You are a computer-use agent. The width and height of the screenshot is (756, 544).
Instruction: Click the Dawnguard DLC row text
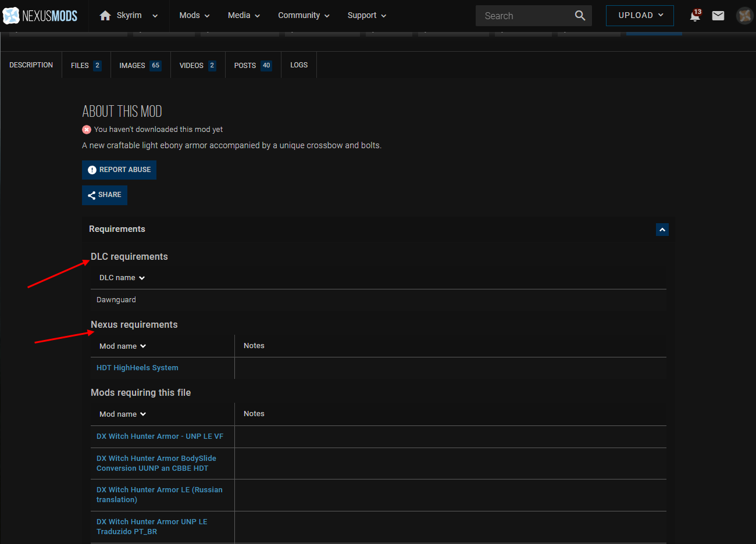[x=116, y=300]
